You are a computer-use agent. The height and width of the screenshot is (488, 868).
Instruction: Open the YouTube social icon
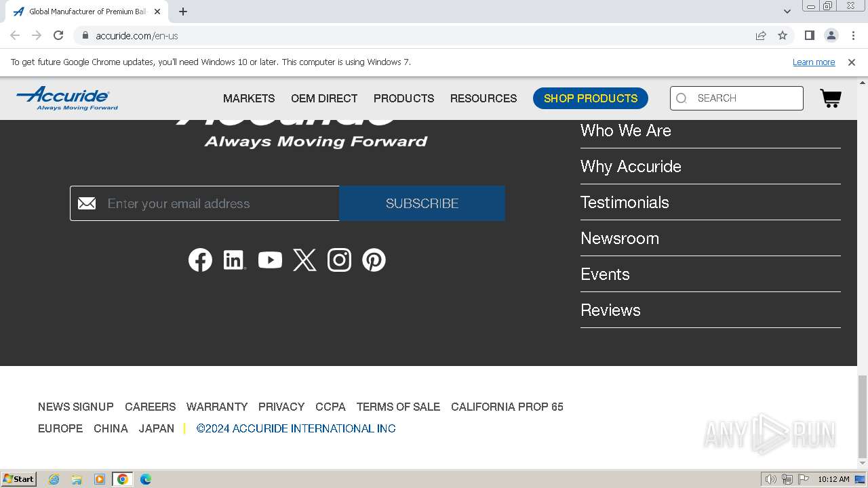pos(270,260)
